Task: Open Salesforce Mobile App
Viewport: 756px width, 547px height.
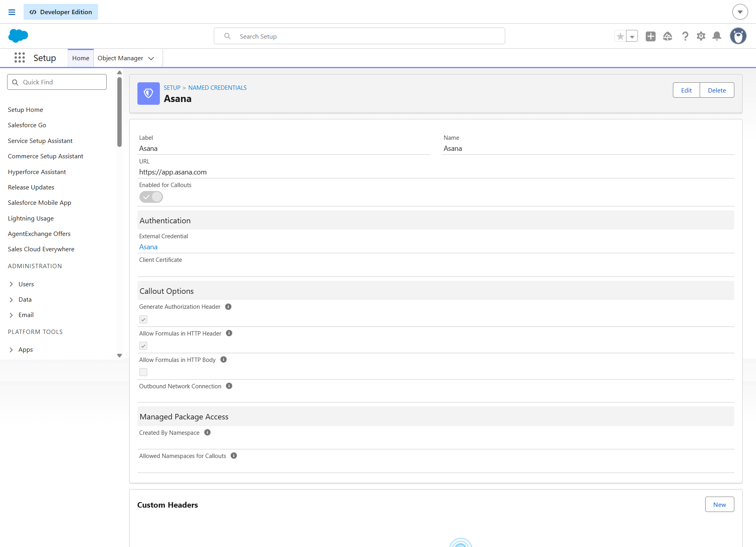Action: point(40,203)
